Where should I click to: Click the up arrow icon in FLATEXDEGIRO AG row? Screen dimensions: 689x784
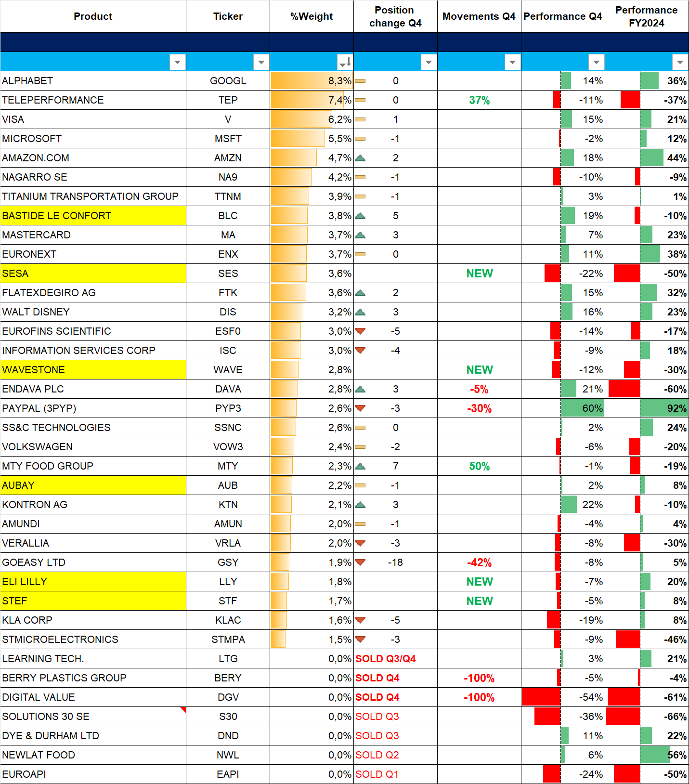tap(360, 293)
